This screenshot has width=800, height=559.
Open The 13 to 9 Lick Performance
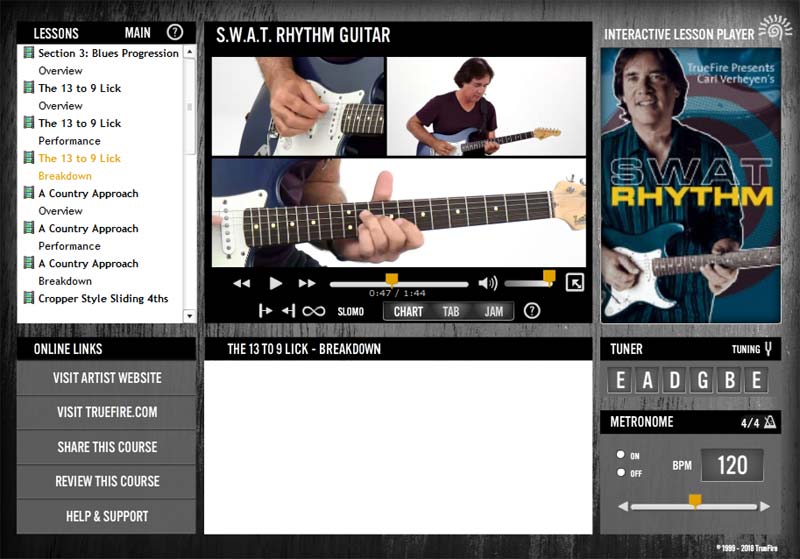click(74, 132)
